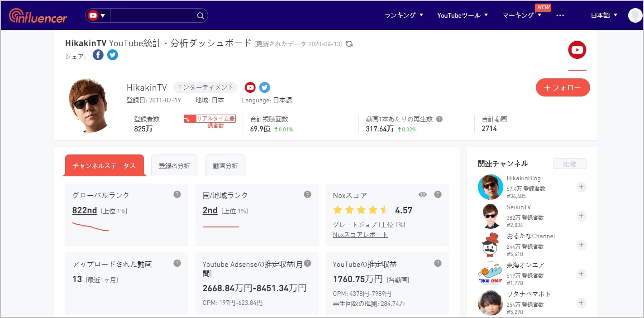Open HikakinTV's Twitter profile icon
The height and width of the screenshot is (318, 644).
pyautogui.click(x=265, y=87)
